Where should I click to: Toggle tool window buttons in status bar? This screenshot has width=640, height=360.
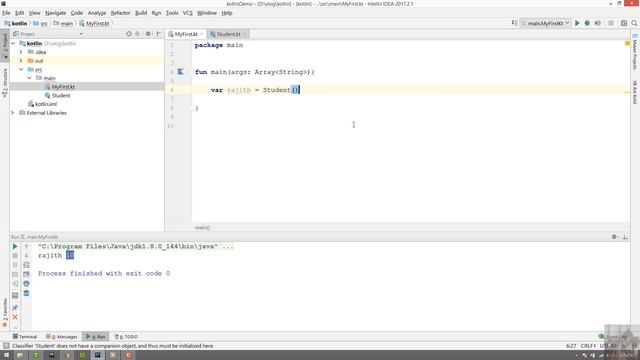[x=6, y=346]
